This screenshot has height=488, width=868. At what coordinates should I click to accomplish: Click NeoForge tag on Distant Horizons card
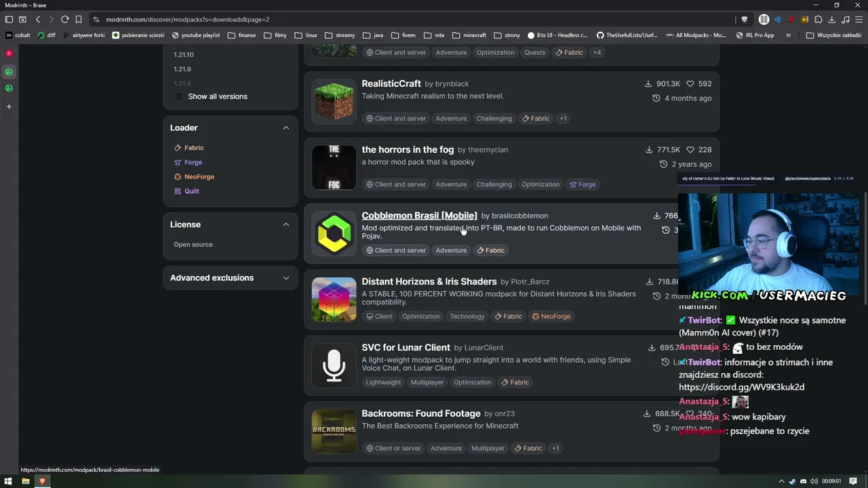(551, 317)
